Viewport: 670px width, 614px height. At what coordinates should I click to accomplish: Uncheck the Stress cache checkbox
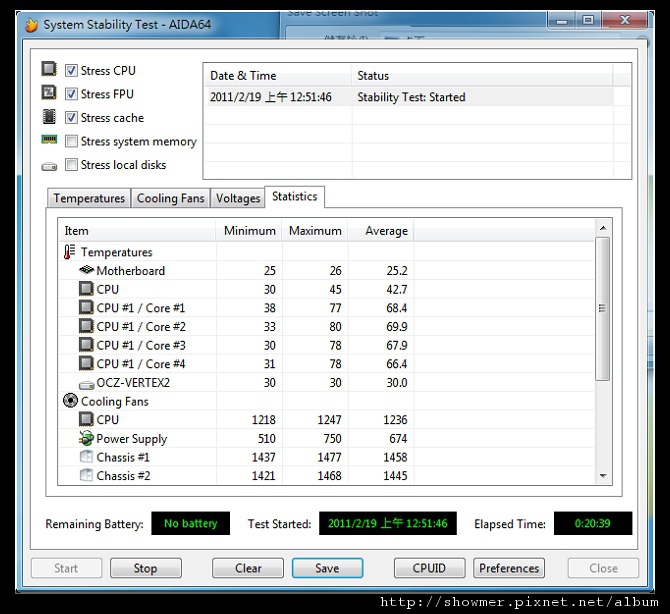pyautogui.click(x=71, y=118)
